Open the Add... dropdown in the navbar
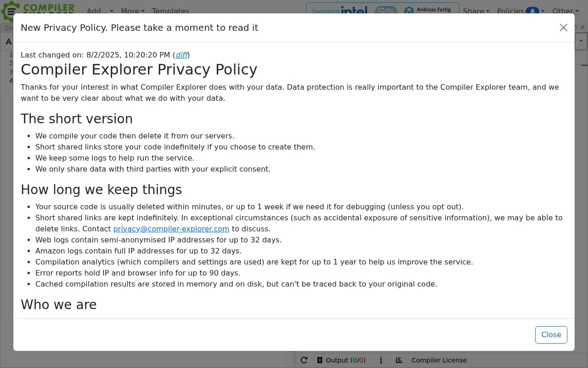The image size is (588, 368). [x=100, y=11]
